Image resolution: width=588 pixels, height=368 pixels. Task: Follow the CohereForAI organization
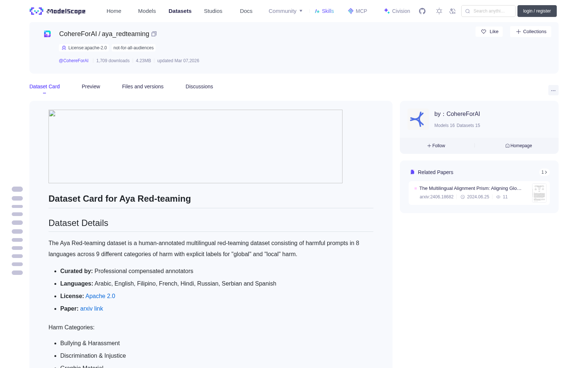click(436, 146)
